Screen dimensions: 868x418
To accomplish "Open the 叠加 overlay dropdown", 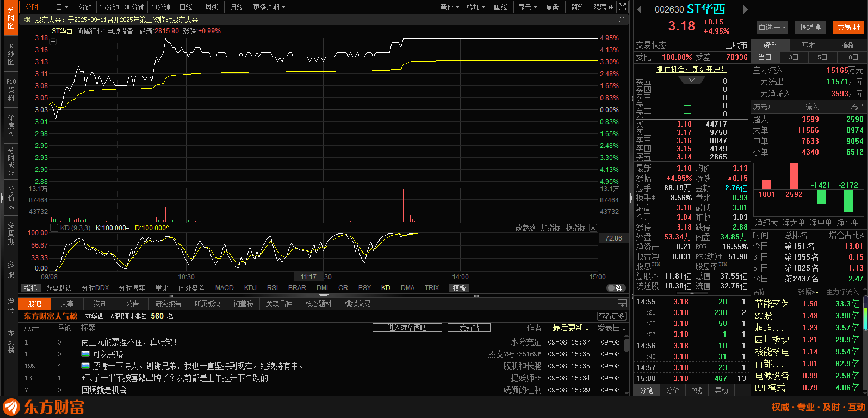I will [x=476, y=7].
